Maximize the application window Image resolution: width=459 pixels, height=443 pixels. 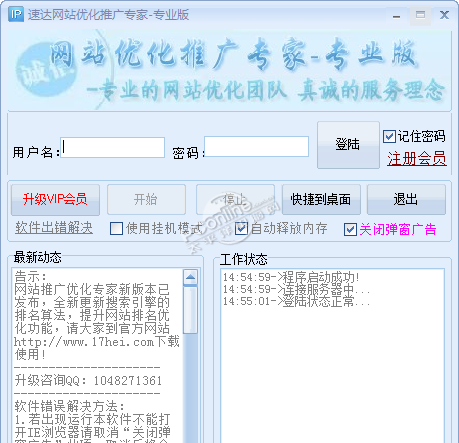click(x=420, y=15)
